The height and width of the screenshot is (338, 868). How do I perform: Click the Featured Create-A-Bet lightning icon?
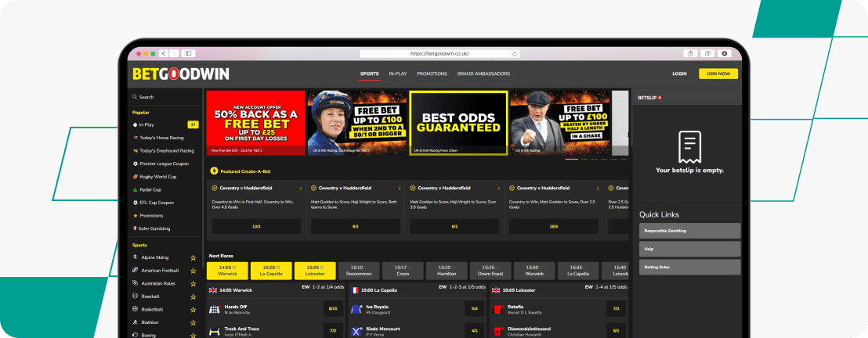point(214,171)
